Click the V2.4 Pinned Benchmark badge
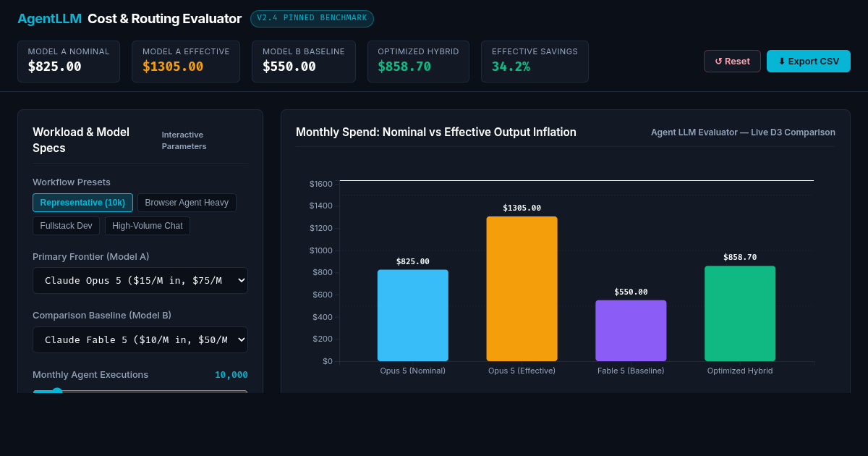The width and height of the screenshot is (868, 456). (312, 19)
